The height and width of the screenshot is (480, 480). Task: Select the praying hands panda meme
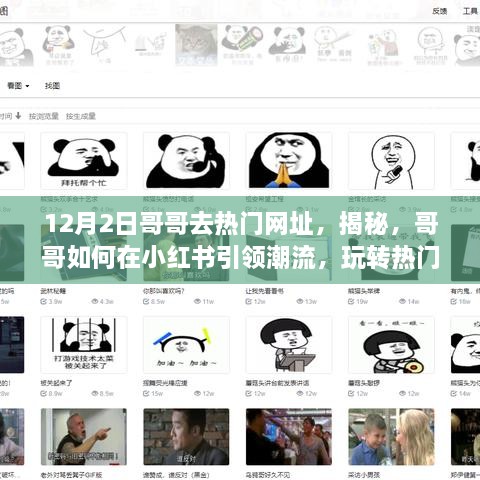coord(289,161)
